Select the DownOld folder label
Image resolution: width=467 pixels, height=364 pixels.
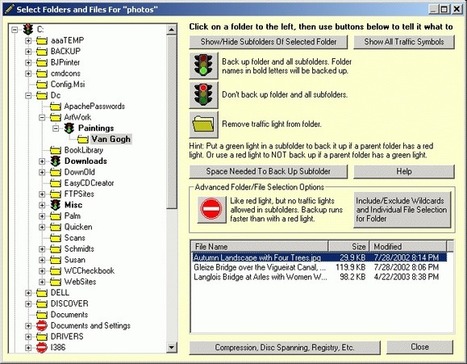(x=80, y=172)
